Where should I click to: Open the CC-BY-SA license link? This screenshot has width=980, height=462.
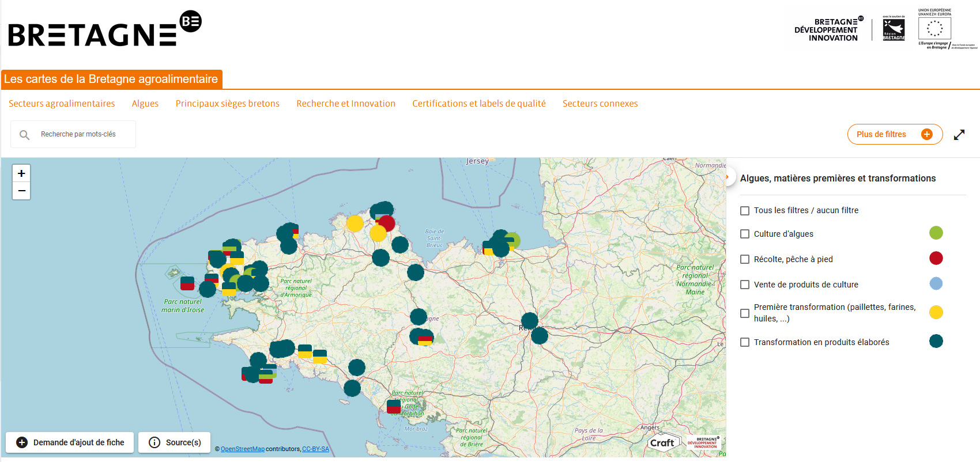click(316, 449)
